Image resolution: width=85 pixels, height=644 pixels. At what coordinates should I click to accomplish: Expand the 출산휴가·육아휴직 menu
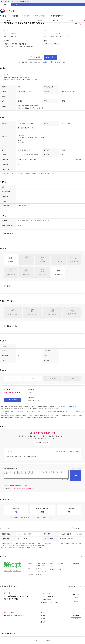tap(58, 16)
